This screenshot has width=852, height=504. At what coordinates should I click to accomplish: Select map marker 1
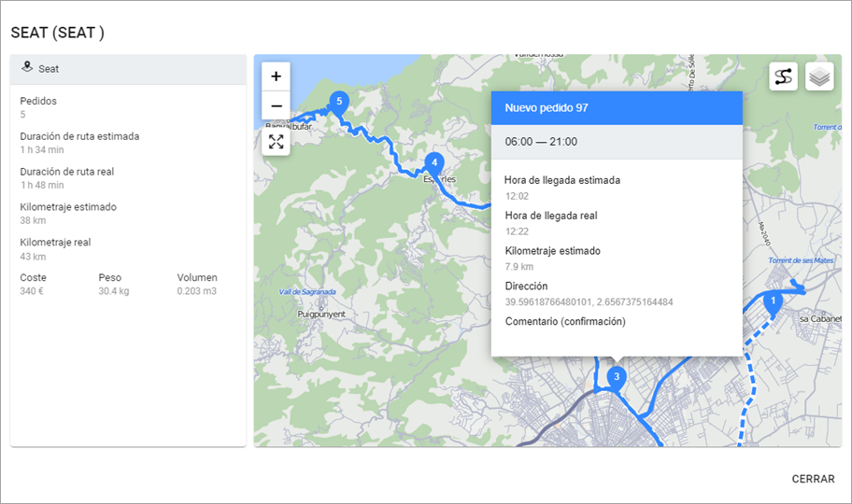[x=773, y=302]
